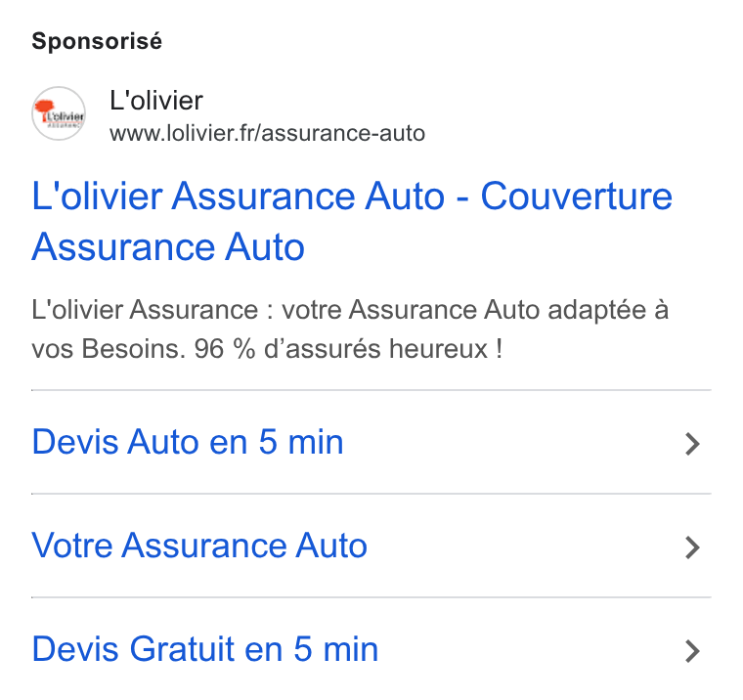Screen dimensions: 743x700
Task: Click the orange tree in the L'olivier logo
Action: 45,109
